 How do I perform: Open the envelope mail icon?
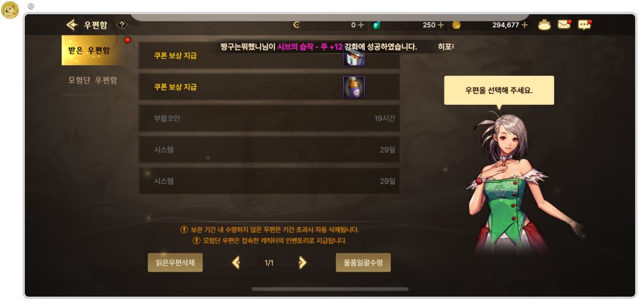(564, 25)
